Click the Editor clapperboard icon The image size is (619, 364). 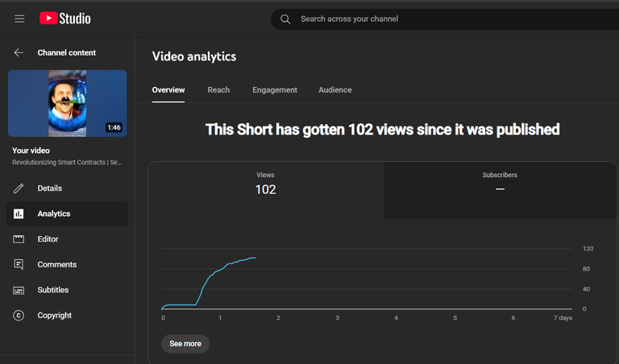click(x=19, y=239)
